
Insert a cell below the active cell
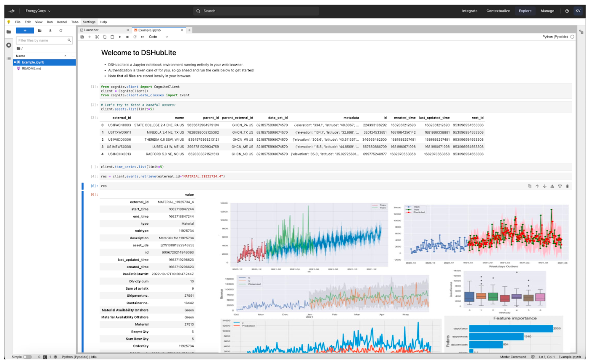560,186
